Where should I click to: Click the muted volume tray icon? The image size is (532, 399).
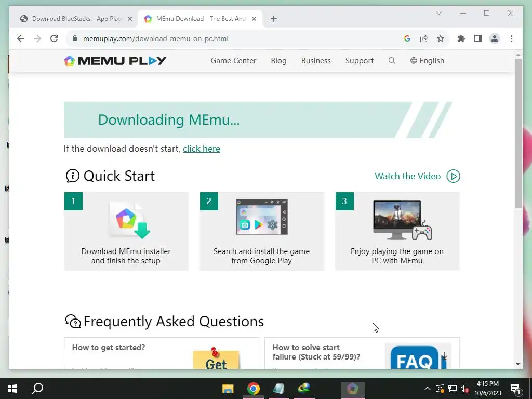click(464, 389)
